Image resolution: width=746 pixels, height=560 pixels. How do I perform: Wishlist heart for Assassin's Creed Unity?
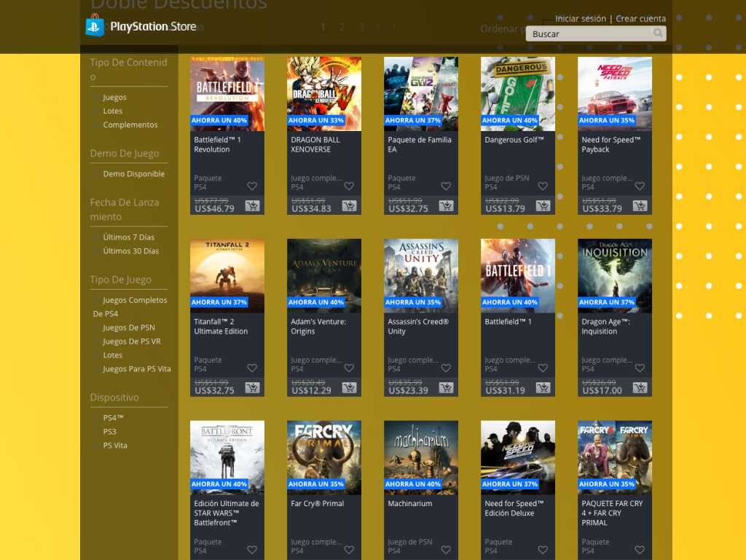(447, 368)
